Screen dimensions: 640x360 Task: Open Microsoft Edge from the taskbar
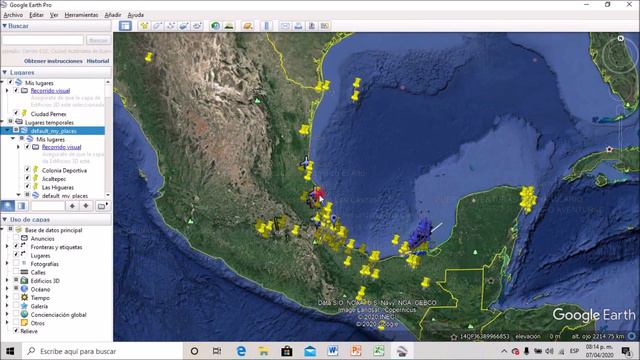click(241, 351)
